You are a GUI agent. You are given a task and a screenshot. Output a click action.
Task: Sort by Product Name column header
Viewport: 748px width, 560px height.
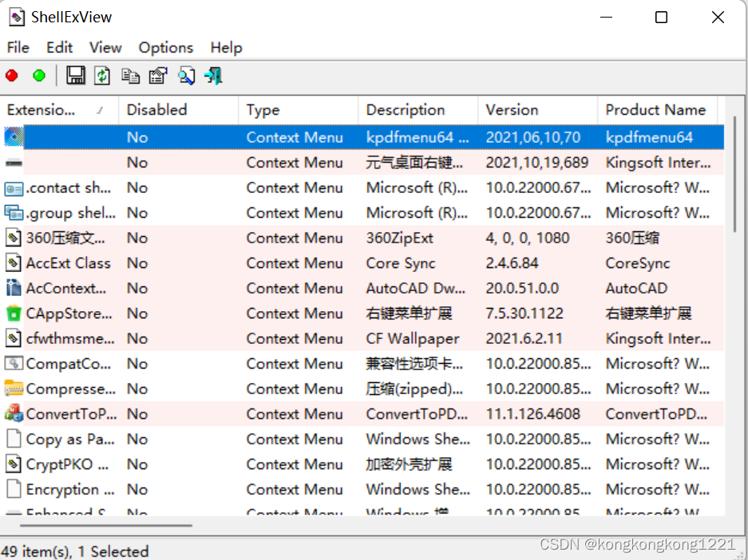tap(657, 110)
